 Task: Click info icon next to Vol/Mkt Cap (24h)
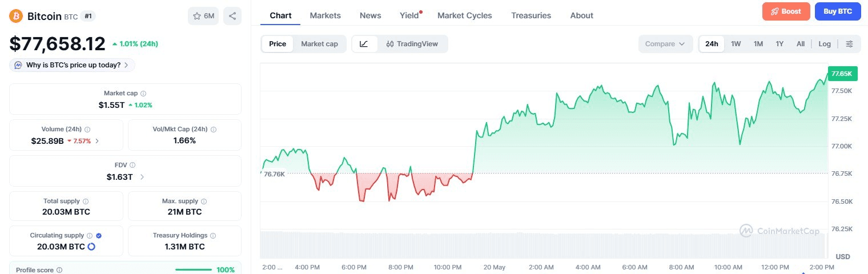click(214, 130)
